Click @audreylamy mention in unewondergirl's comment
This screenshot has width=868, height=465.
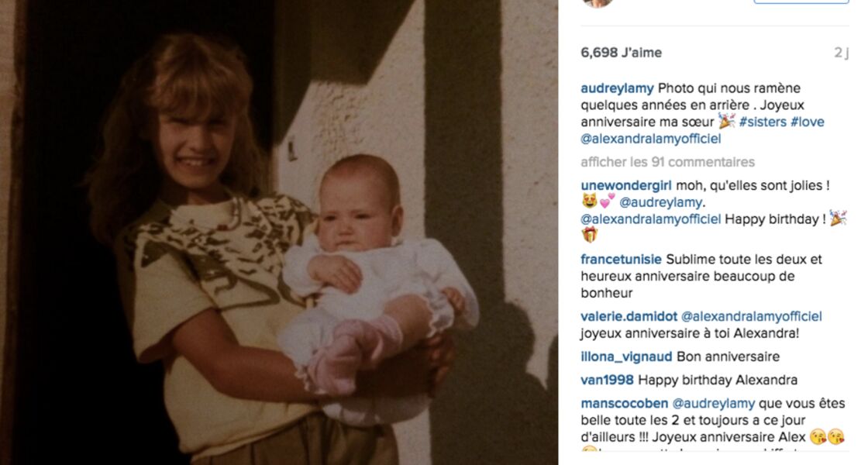pyautogui.click(x=660, y=202)
